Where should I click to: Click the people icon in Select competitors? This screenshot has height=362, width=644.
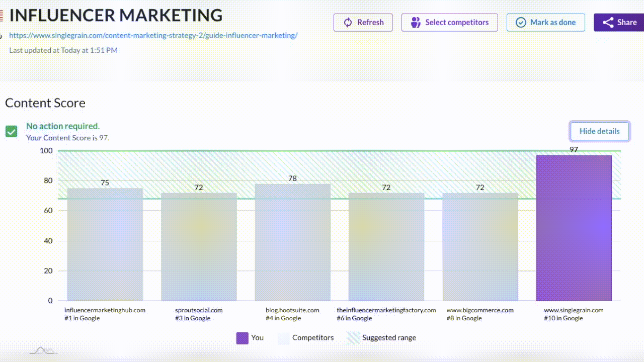[416, 23]
